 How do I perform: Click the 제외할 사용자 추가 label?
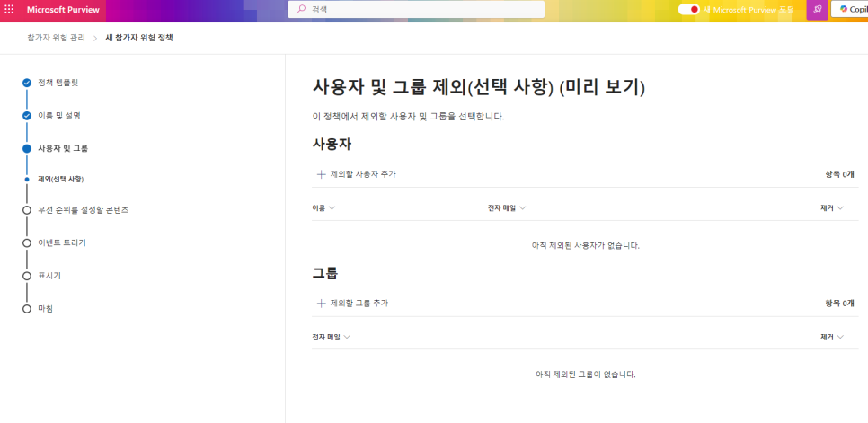pos(363,174)
